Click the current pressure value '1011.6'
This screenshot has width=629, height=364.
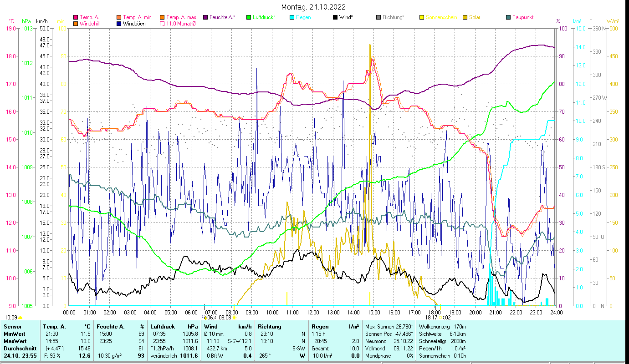pos(189,356)
